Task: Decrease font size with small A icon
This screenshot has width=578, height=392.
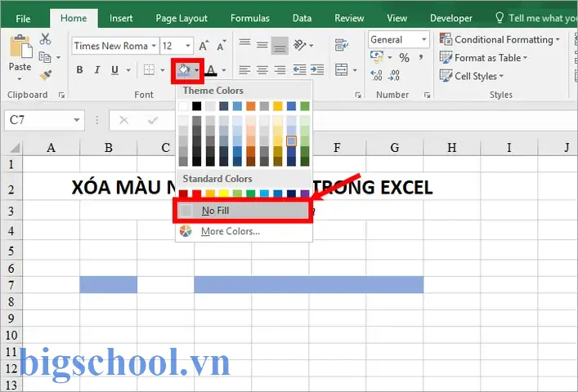Action: pos(222,46)
